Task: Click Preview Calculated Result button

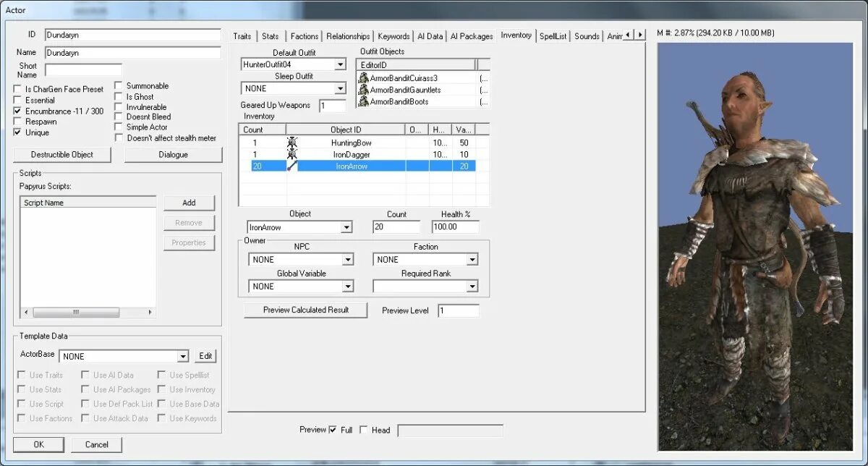Action: pyautogui.click(x=306, y=310)
